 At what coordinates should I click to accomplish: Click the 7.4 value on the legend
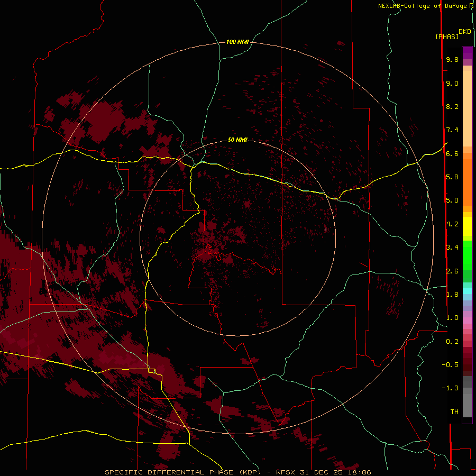[452, 130]
